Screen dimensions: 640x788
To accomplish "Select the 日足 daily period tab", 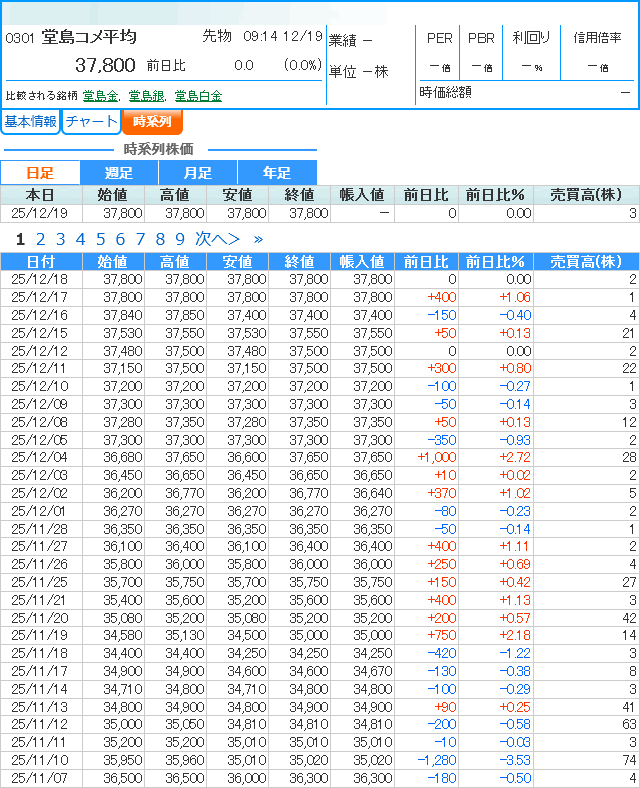I will coord(40,173).
